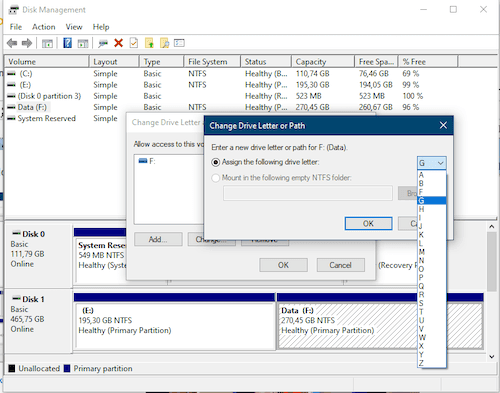Choose letter B from drive letter list
The height and width of the screenshot is (393, 500).
coord(432,183)
